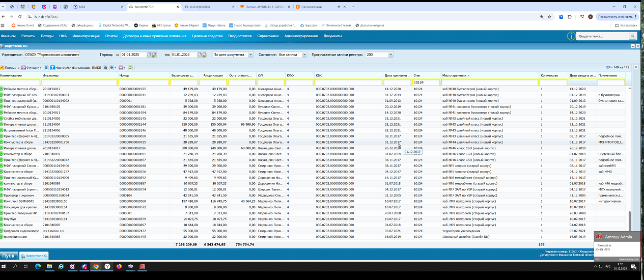Open the Администрирование menu

pyautogui.click(x=301, y=36)
